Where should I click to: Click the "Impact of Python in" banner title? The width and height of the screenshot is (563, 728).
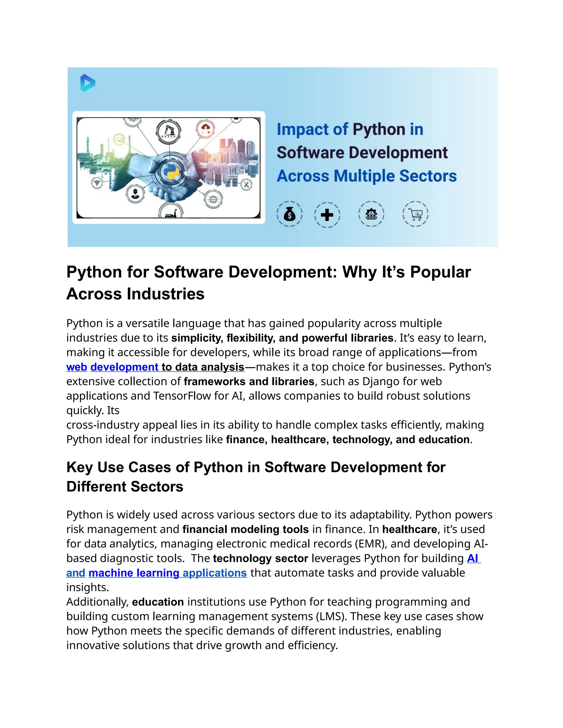tap(350, 129)
